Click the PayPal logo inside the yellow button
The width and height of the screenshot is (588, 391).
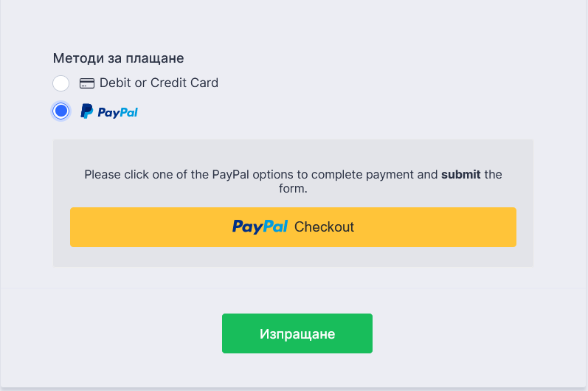tap(260, 227)
